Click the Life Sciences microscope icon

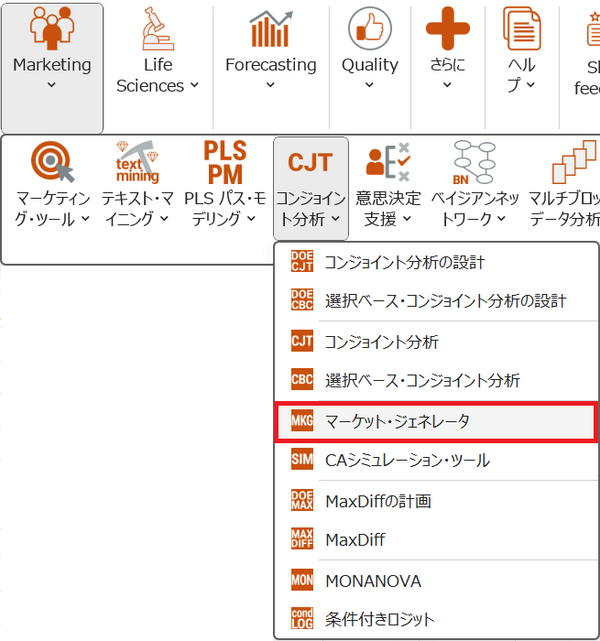click(x=158, y=30)
